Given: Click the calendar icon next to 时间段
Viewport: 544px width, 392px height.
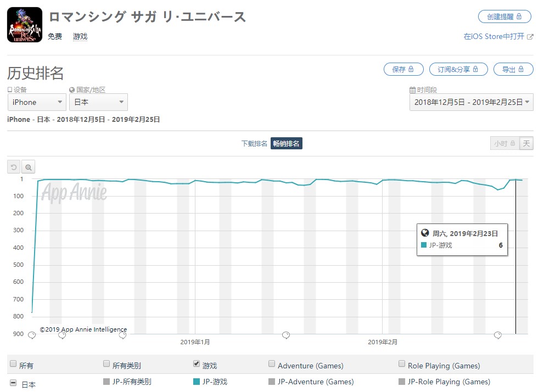Looking at the screenshot, I should pos(412,90).
